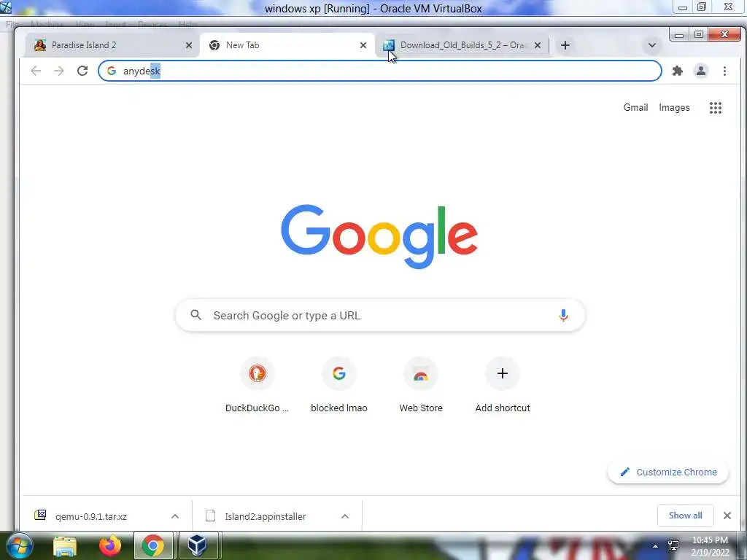Close the Paradise Island 2 tab

point(189,45)
